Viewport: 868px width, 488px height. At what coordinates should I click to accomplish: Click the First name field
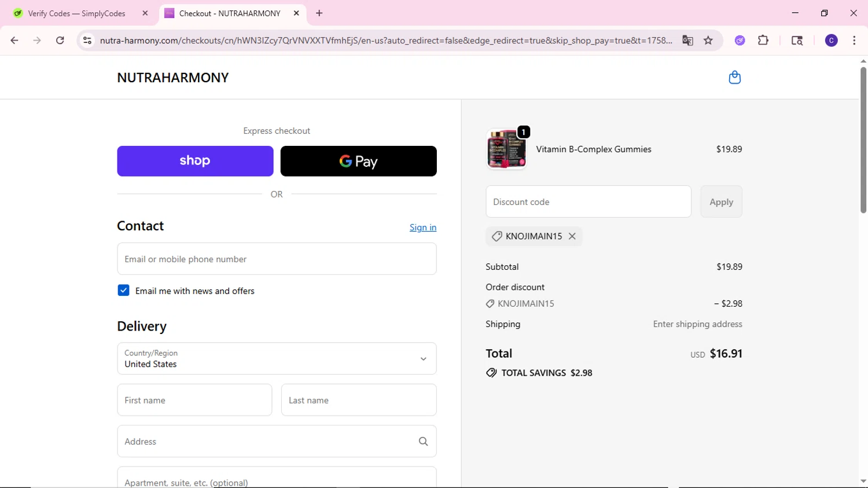[x=194, y=400]
